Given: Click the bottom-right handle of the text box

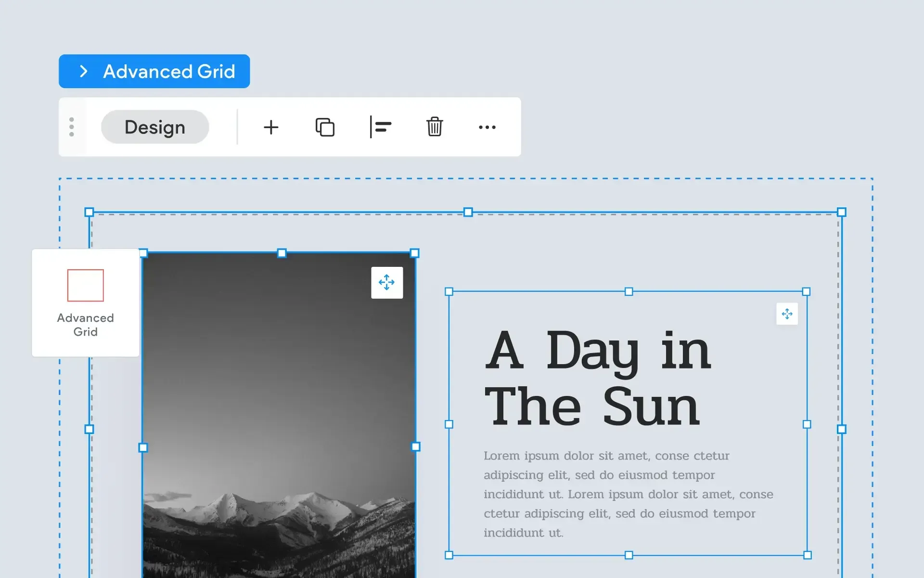Looking at the screenshot, I should pyautogui.click(x=808, y=555).
